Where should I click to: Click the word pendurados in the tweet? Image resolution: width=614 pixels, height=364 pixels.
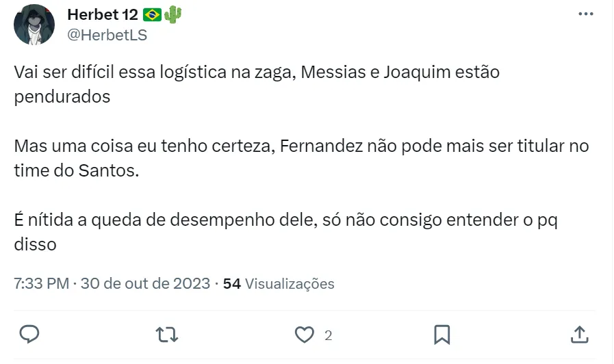pos(62,96)
